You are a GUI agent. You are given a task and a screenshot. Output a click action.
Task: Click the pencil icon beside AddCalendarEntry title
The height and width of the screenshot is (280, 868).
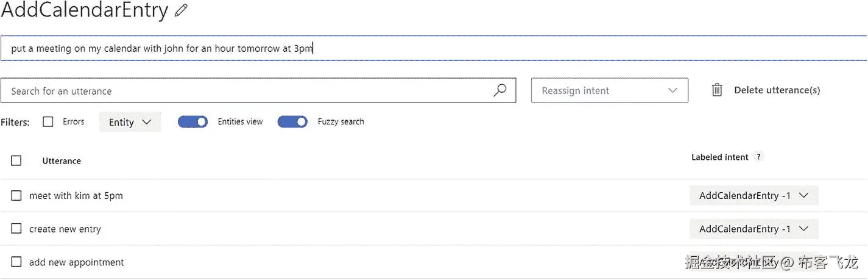coord(180,10)
